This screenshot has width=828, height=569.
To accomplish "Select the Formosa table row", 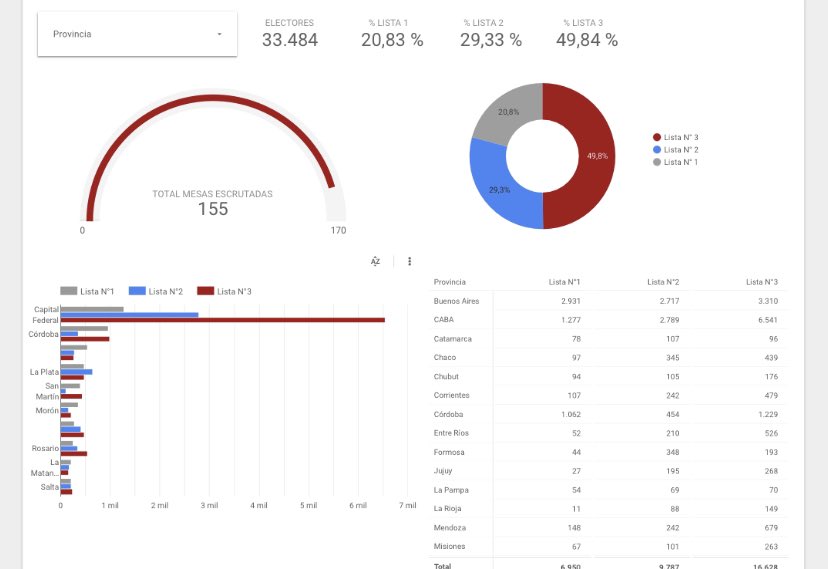I will (x=607, y=452).
